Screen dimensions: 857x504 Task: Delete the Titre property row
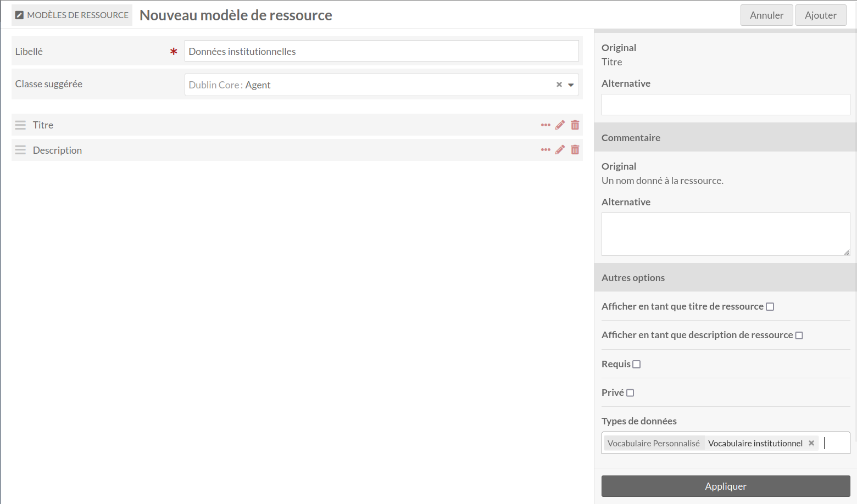[x=575, y=125]
